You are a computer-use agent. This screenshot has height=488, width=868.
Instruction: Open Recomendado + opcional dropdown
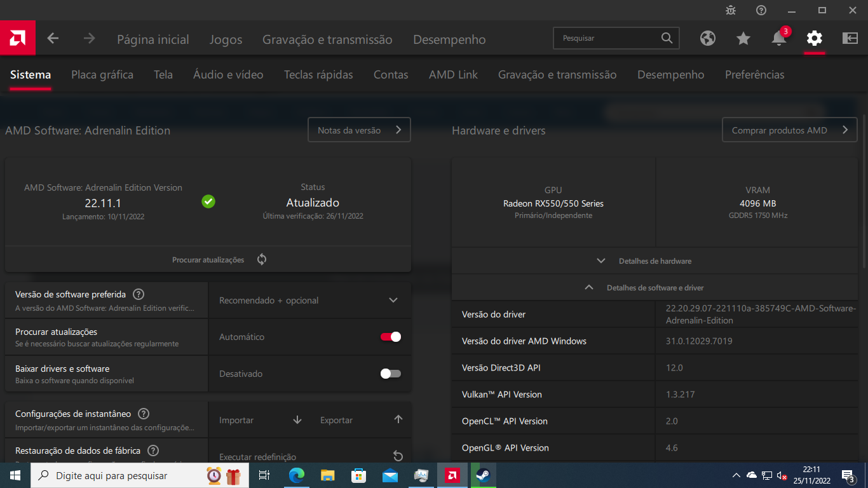point(309,300)
